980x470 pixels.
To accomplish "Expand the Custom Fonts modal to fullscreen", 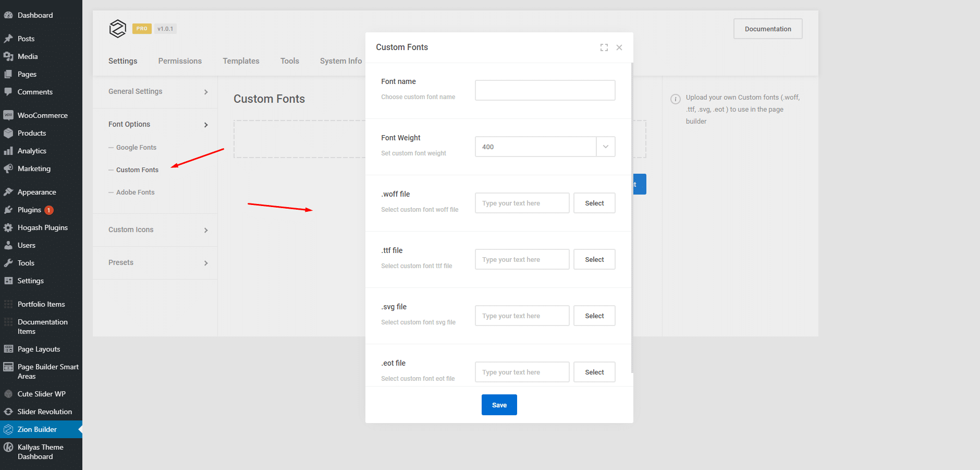I will (604, 47).
